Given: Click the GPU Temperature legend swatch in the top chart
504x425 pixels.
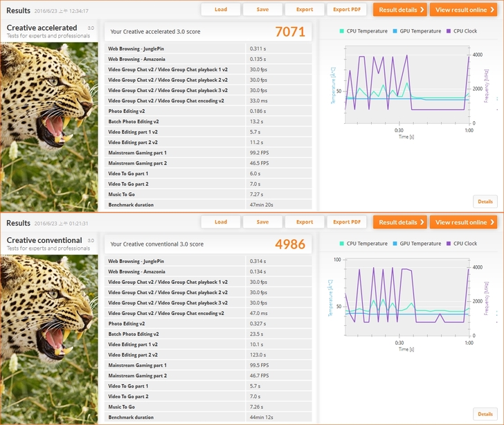Looking at the screenshot, I should 396,31.
